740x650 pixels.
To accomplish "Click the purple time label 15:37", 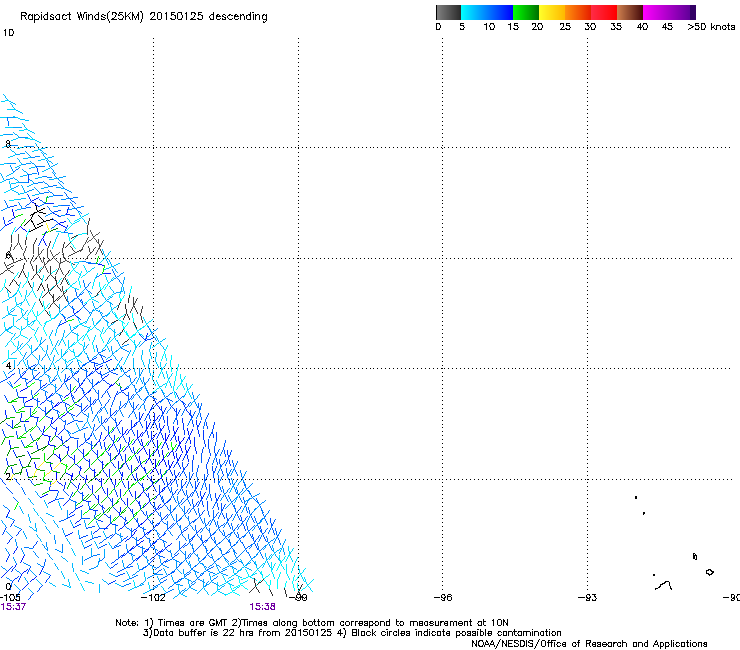I will click(13, 607).
